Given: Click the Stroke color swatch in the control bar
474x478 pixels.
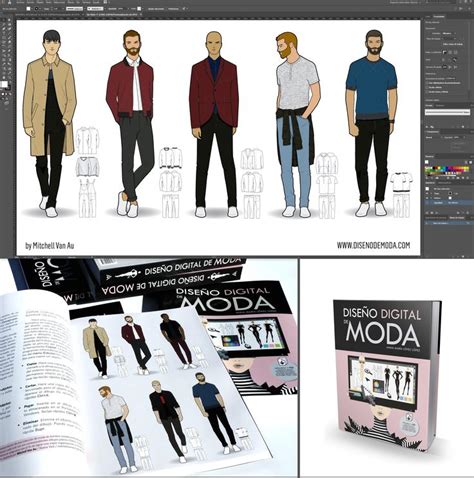Looking at the screenshot, I should (36, 9).
